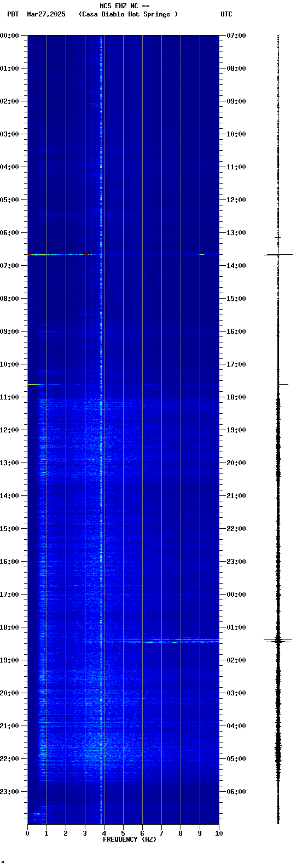Click the 05:00 label on UTC axis
Image resolution: width=302 pixels, height=868 pixels.
click(236, 759)
